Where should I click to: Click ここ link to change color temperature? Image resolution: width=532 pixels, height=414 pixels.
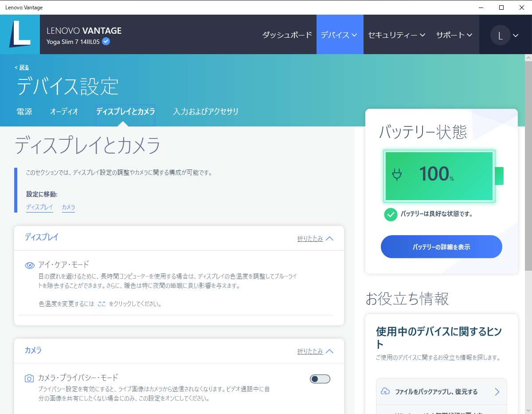[102, 304]
